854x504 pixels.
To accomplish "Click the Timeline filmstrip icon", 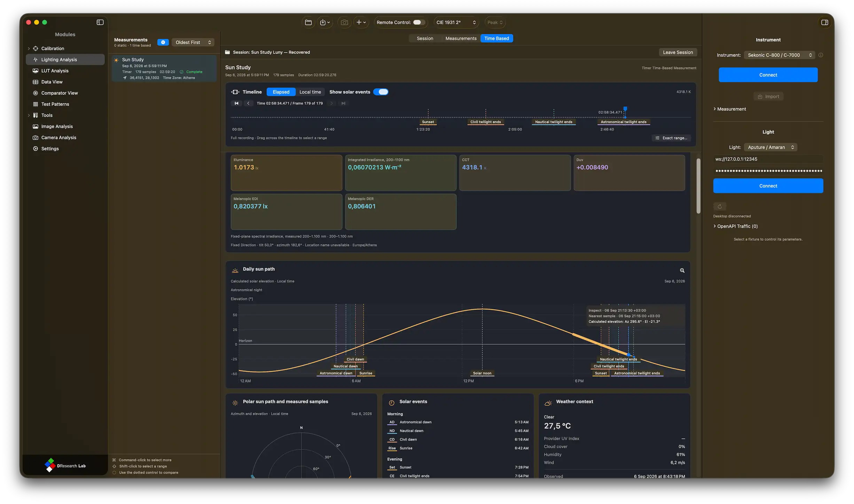I will (x=235, y=92).
